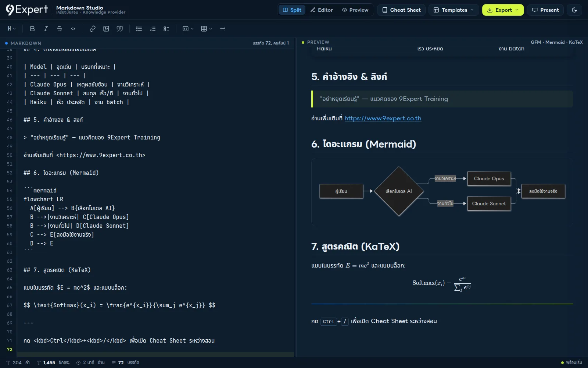Image resolution: width=588 pixels, height=368 pixels.
Task: Open the Cheat Sheet
Action: pyautogui.click(x=401, y=10)
